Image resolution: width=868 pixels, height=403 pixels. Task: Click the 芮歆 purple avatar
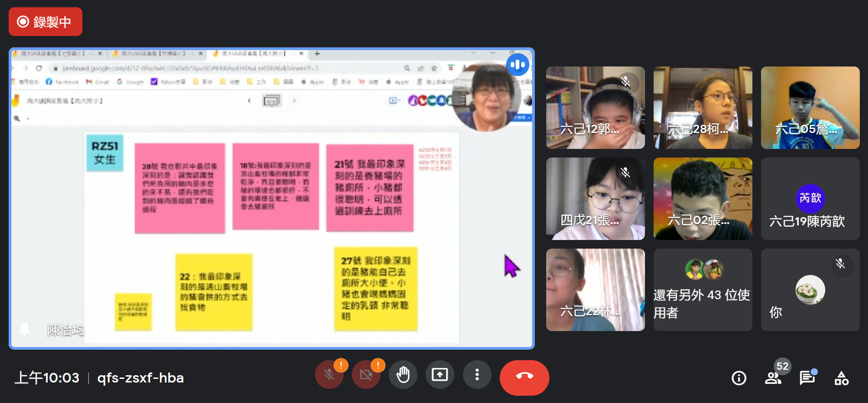tap(810, 199)
